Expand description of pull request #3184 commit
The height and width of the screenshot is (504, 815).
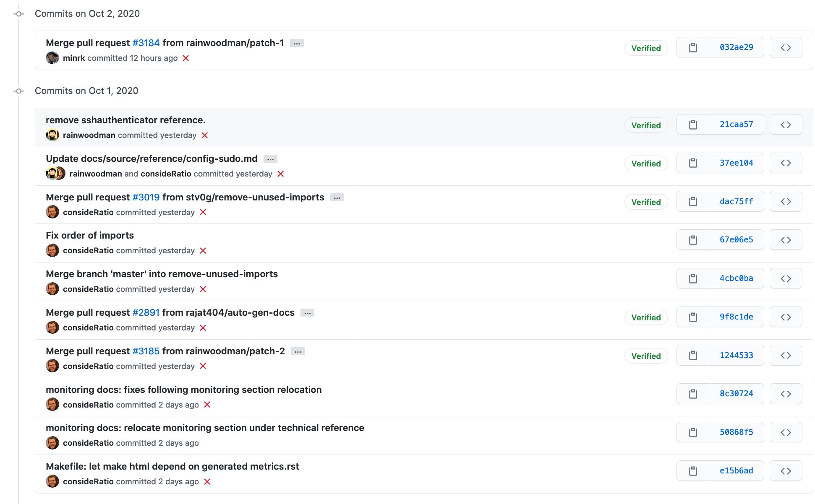point(297,43)
